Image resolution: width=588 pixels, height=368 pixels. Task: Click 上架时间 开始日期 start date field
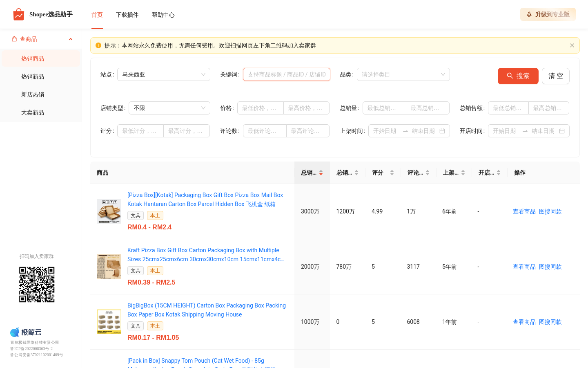coord(385,131)
